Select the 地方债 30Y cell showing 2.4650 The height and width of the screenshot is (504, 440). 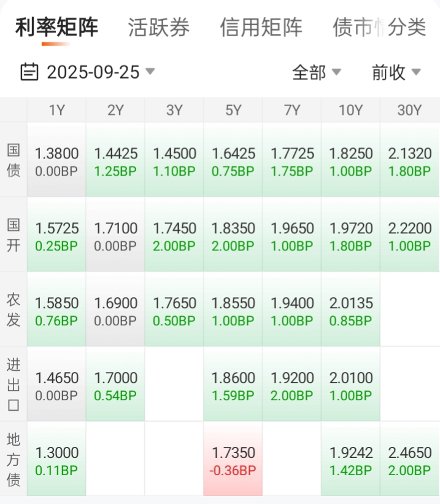(409, 459)
